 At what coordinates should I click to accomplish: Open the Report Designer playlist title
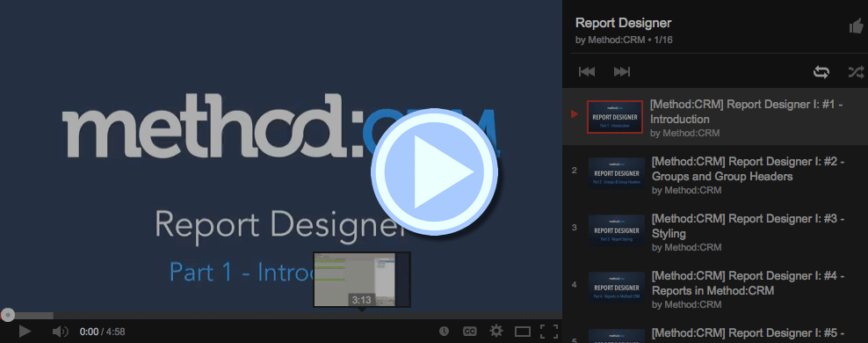623,23
